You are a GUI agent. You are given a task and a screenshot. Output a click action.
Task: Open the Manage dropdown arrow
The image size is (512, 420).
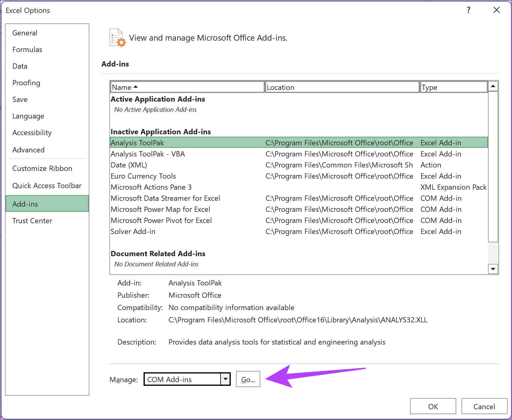pos(226,379)
